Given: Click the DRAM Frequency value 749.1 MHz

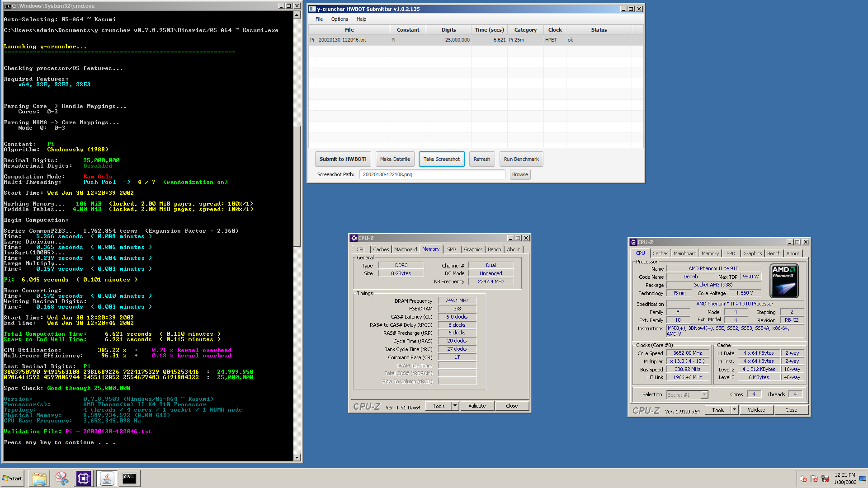Looking at the screenshot, I should tap(457, 300).
